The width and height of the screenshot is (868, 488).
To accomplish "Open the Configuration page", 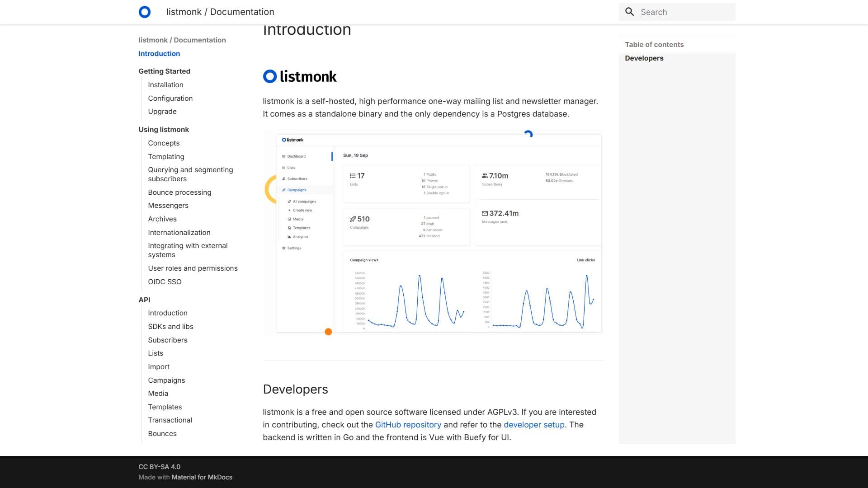I will pyautogui.click(x=170, y=98).
